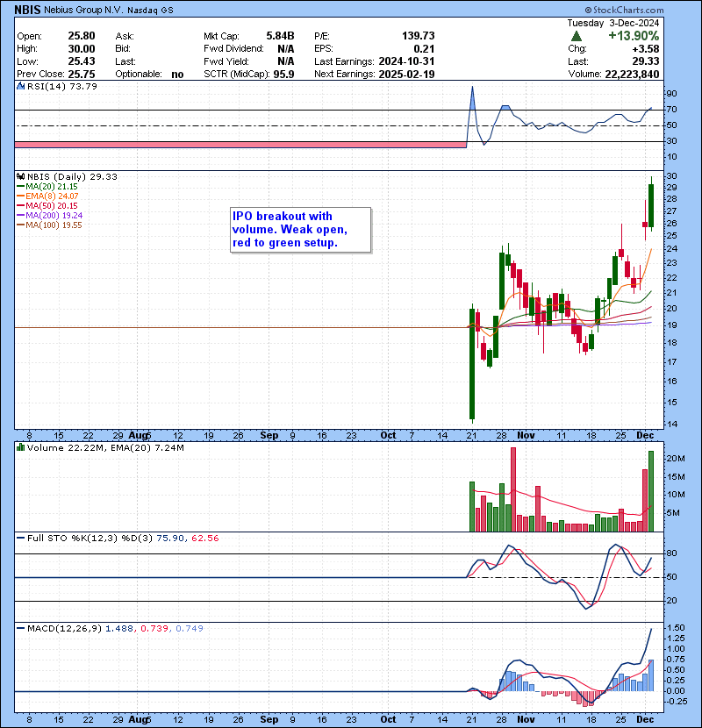Viewport: 702px width, 728px height.
Task: Click the +13.90% percent change value
Action: click(x=634, y=36)
